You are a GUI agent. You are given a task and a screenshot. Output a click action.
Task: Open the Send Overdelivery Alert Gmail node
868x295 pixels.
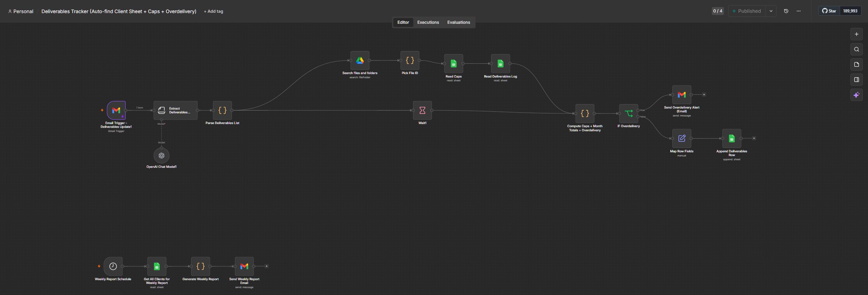(682, 95)
